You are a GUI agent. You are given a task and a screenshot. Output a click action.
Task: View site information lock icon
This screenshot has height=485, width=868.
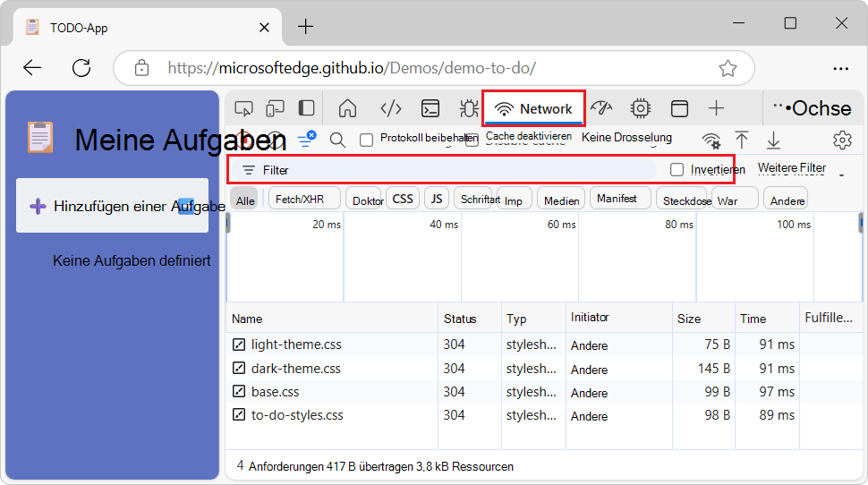pyautogui.click(x=141, y=68)
